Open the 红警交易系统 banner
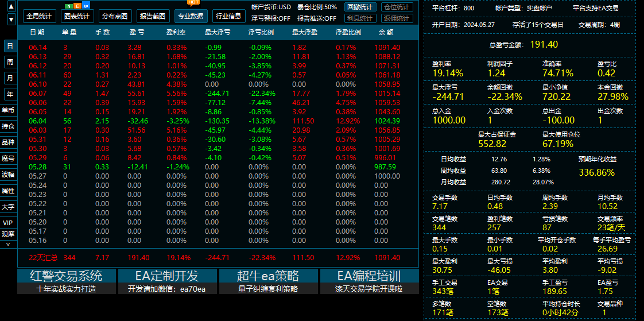644x321 pixels. 67,281
